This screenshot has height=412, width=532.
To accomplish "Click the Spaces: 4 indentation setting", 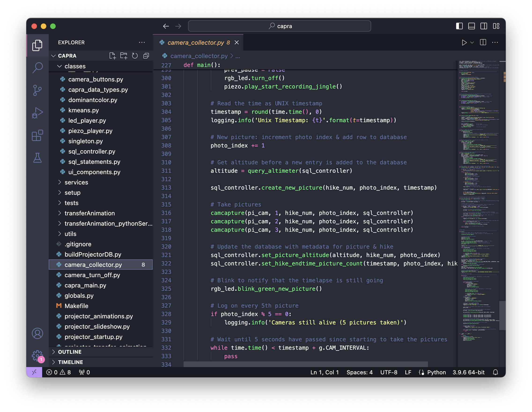I will click(x=359, y=372).
